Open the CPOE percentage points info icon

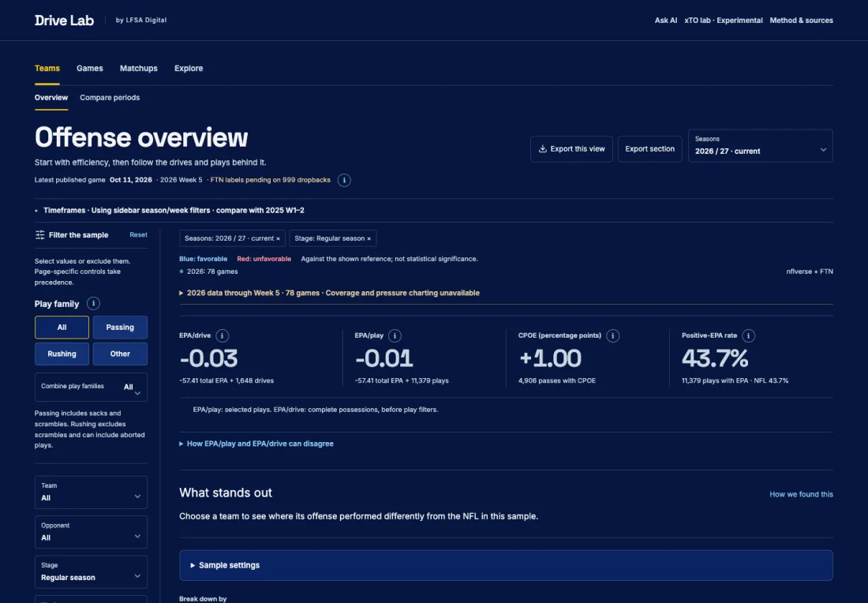pyautogui.click(x=612, y=335)
